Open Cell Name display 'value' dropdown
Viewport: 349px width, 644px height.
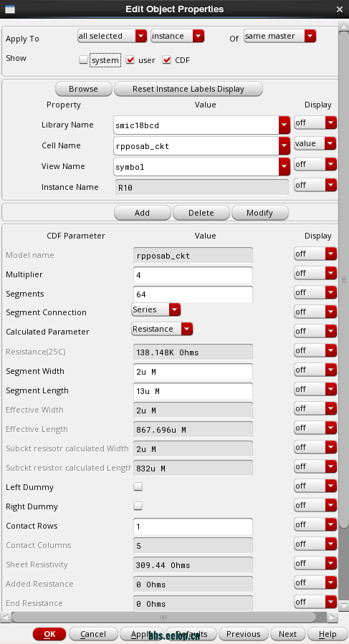pyautogui.click(x=315, y=143)
